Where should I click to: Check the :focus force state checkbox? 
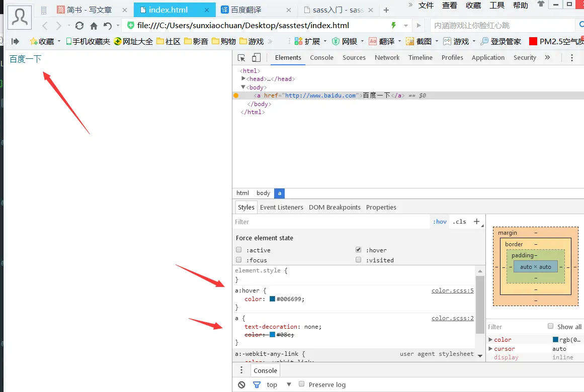239,259
